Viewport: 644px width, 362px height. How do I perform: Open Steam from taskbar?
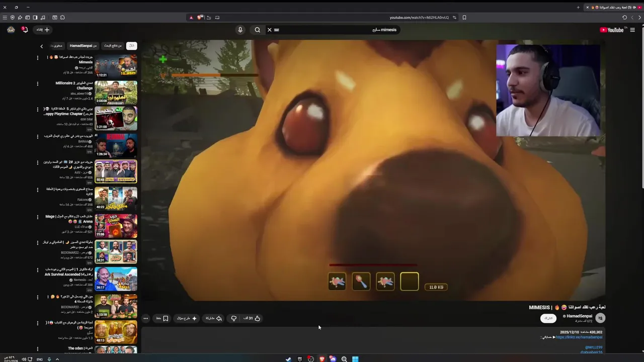pos(288,359)
